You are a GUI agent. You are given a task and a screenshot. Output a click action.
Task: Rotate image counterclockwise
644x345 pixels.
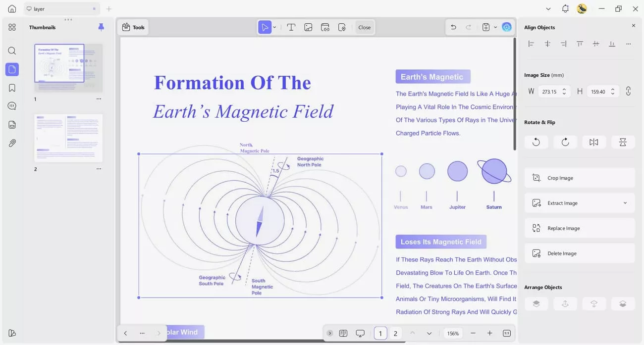coord(536,142)
